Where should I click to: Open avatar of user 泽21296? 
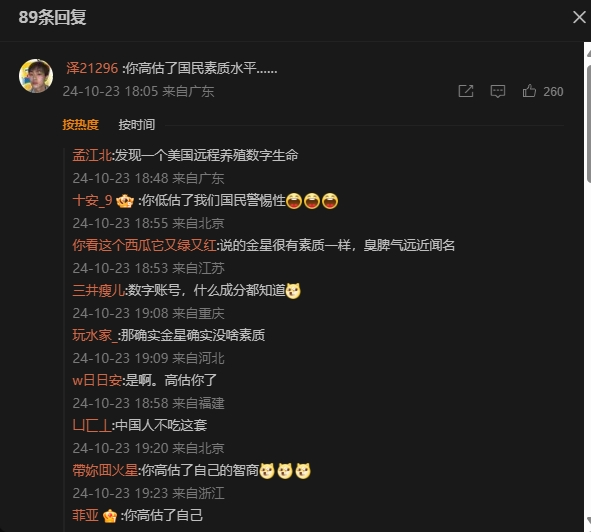pos(36,75)
